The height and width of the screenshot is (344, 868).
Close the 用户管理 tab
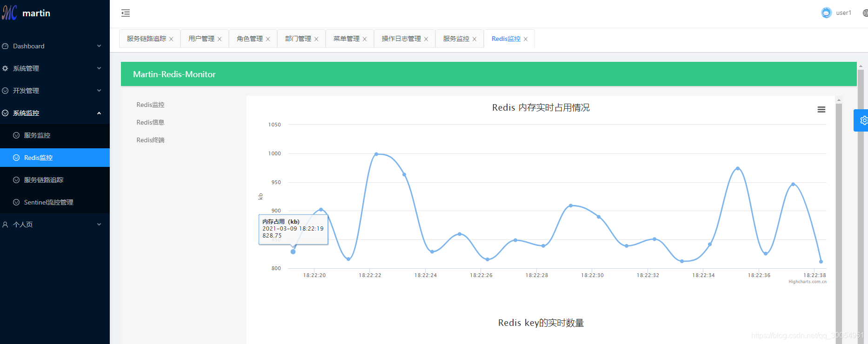(x=220, y=39)
